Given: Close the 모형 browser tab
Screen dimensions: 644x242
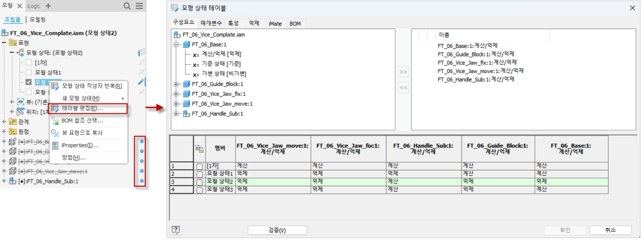Looking at the screenshot, I should (x=19, y=6).
